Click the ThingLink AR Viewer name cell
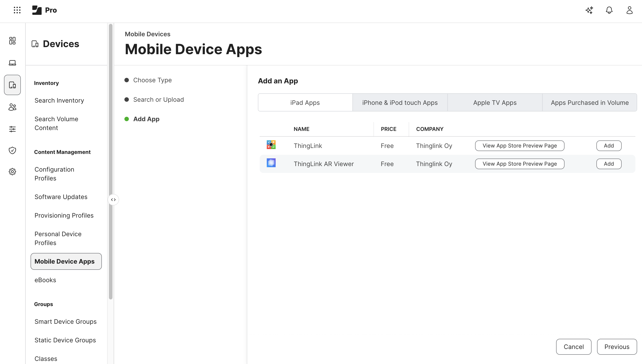Screen dimensions: 642x364 click(x=323, y=164)
